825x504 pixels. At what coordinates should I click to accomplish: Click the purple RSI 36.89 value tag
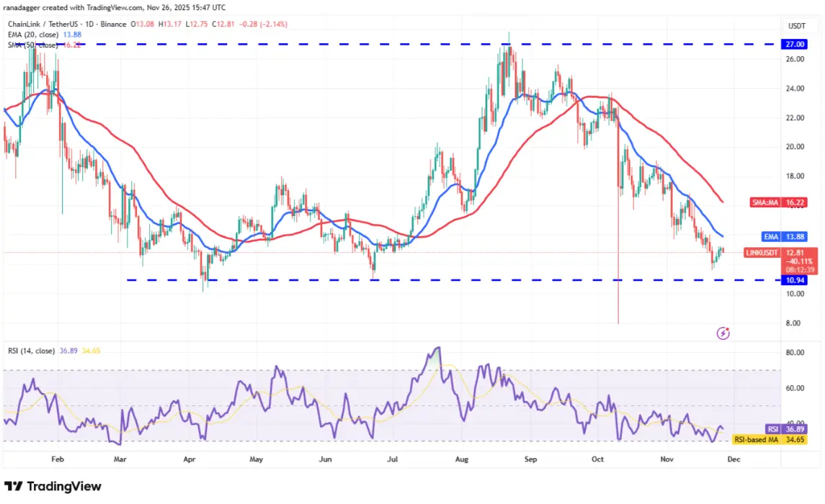787,429
